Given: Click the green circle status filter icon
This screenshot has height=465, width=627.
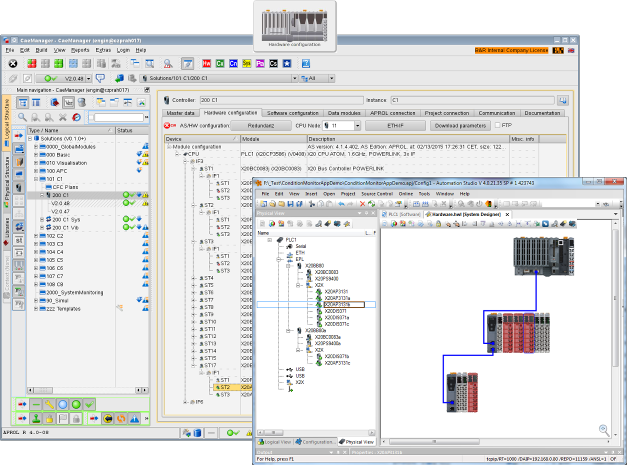Looking at the screenshot, I should coord(76,405).
